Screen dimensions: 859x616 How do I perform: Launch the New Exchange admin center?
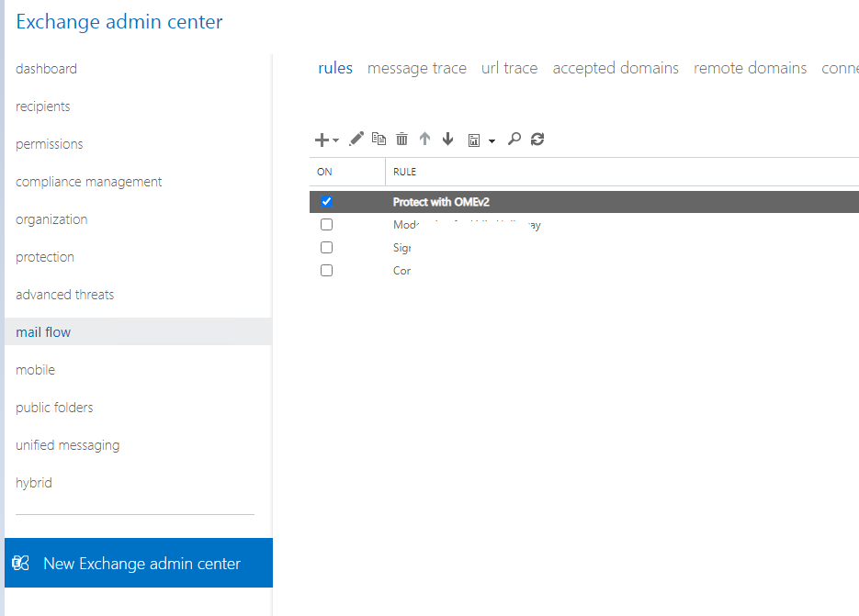click(139, 563)
